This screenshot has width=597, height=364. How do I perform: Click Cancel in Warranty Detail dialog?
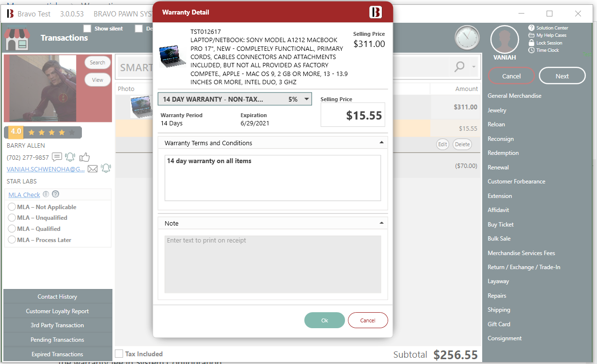368,320
